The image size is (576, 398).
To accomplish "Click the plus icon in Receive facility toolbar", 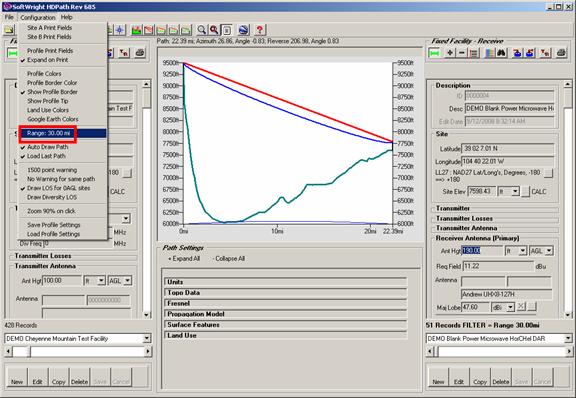I will (450, 53).
